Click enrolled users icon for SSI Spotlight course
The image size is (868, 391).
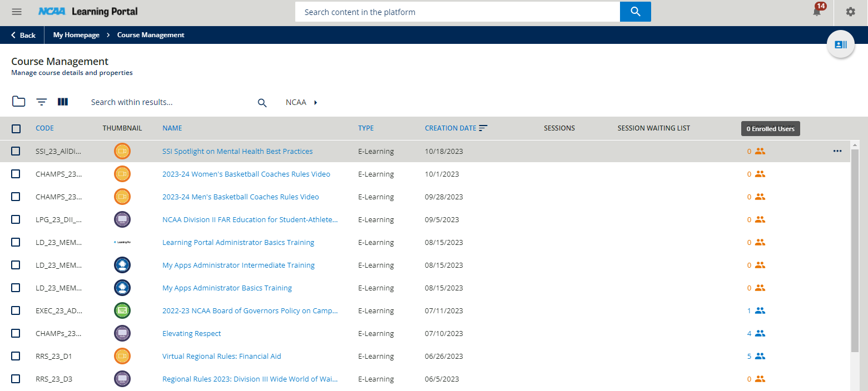(x=760, y=151)
